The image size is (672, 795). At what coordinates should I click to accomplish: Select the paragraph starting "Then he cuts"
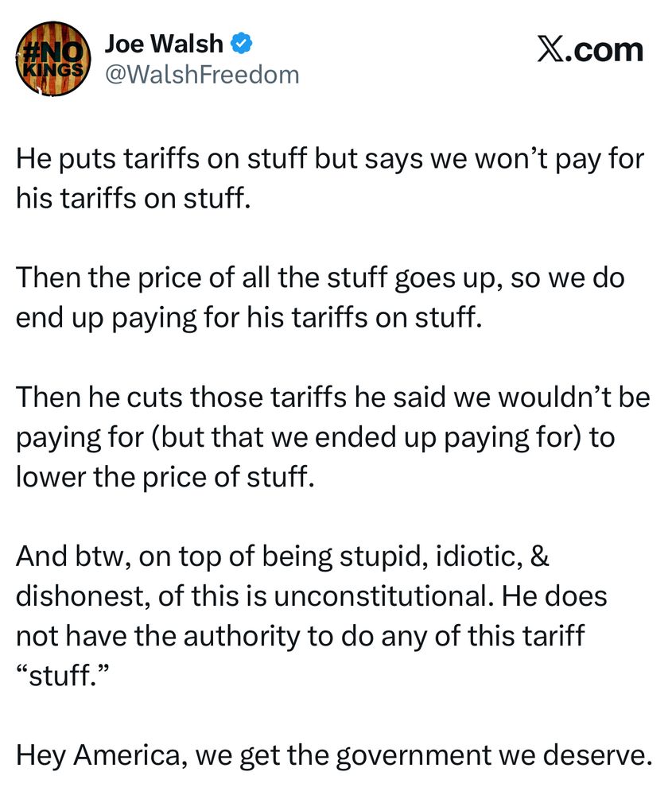tap(332, 437)
